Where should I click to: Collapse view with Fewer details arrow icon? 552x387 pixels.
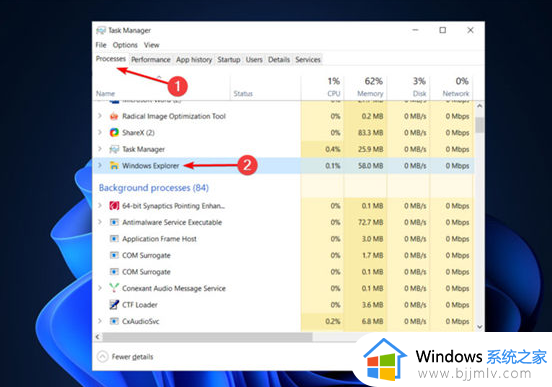point(102,357)
